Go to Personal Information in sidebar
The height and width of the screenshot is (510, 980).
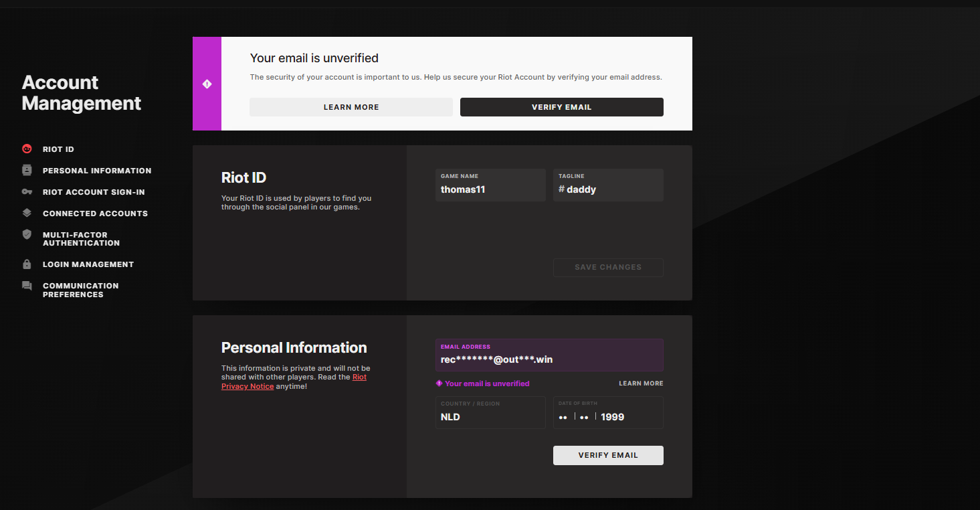[x=97, y=171]
